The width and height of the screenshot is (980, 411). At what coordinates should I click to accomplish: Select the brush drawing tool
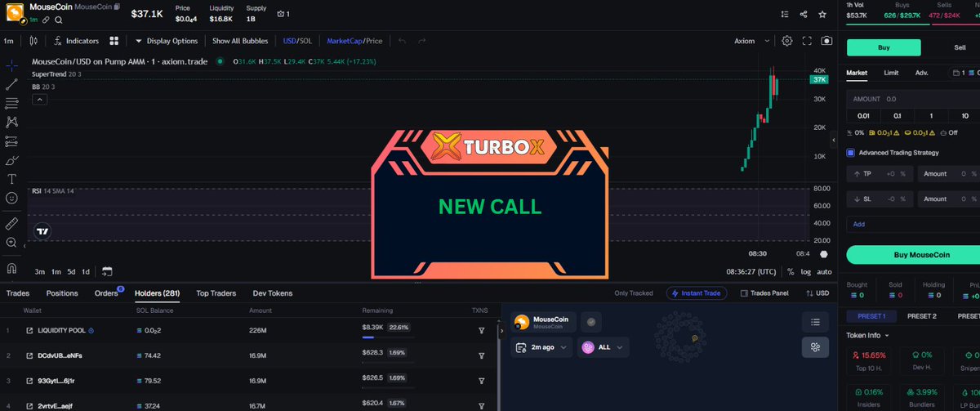coord(12,160)
